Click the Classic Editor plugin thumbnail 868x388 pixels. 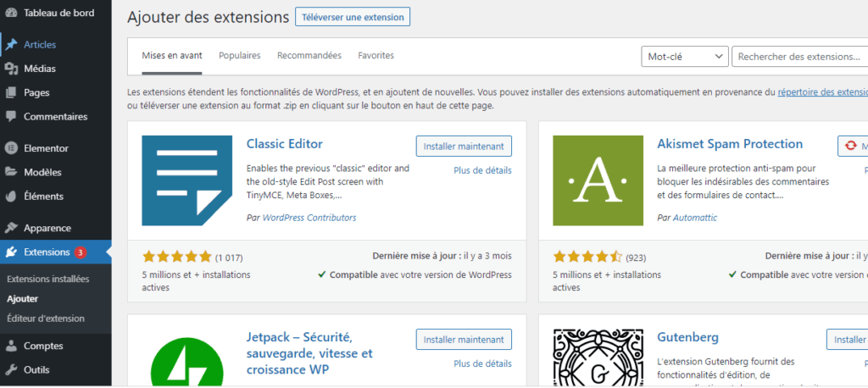[x=187, y=180]
